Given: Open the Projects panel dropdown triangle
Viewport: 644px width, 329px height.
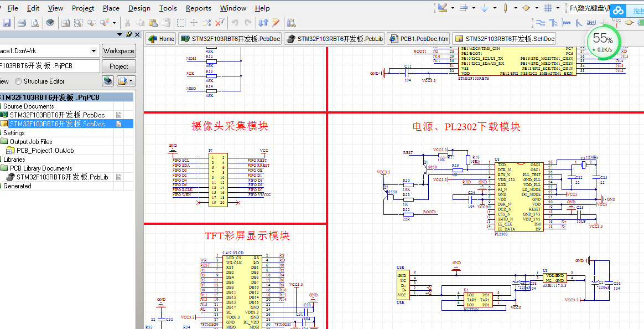Looking at the screenshot, I should 120,34.
